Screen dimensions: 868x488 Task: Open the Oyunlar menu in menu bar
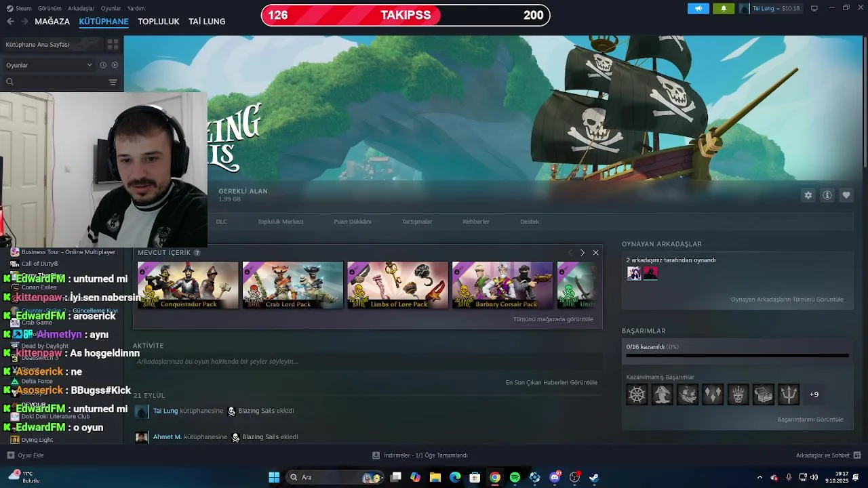tap(111, 8)
